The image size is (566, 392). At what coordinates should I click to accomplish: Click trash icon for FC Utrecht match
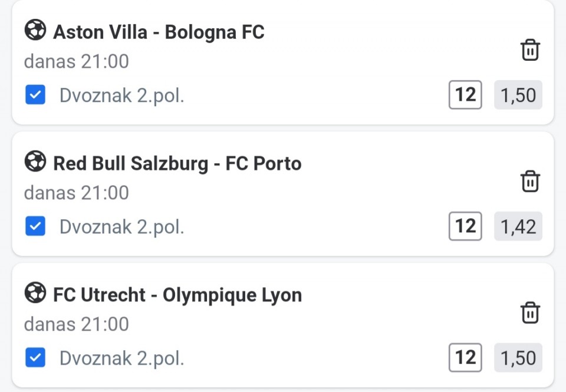click(x=530, y=312)
